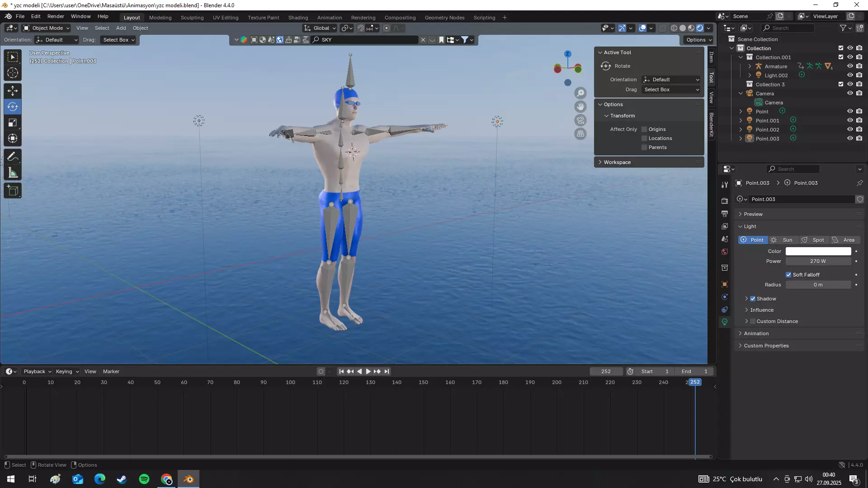Enable Affect Only Origins checkbox

tap(644, 129)
